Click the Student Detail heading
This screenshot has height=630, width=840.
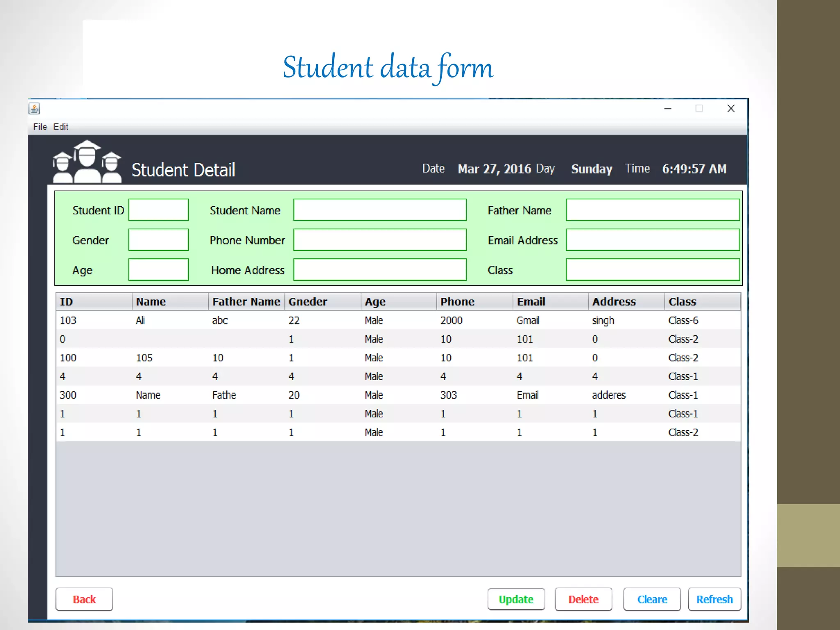tap(183, 170)
